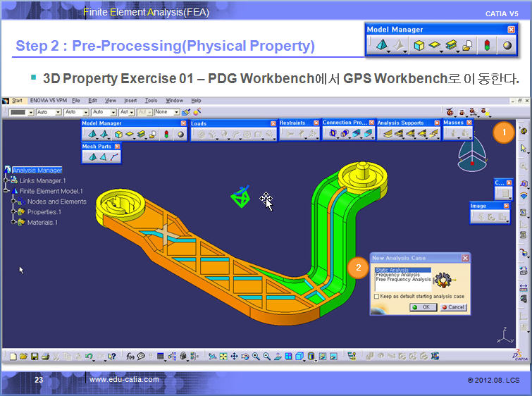Open the short Aut dropdown in the top toolbar

click(132, 112)
